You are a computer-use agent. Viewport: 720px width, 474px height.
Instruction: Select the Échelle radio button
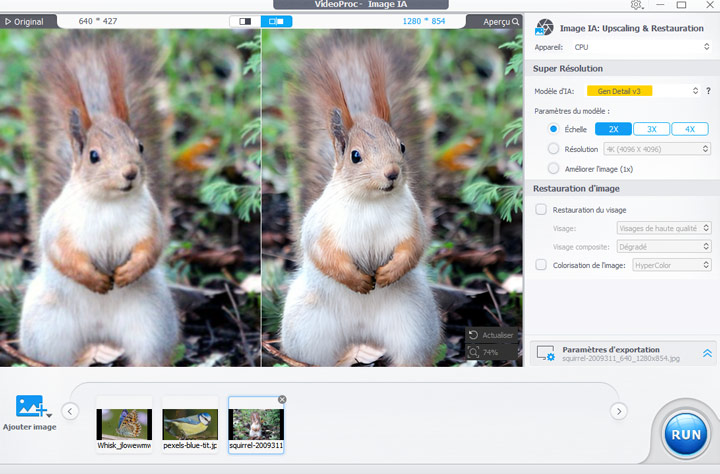pyautogui.click(x=553, y=129)
